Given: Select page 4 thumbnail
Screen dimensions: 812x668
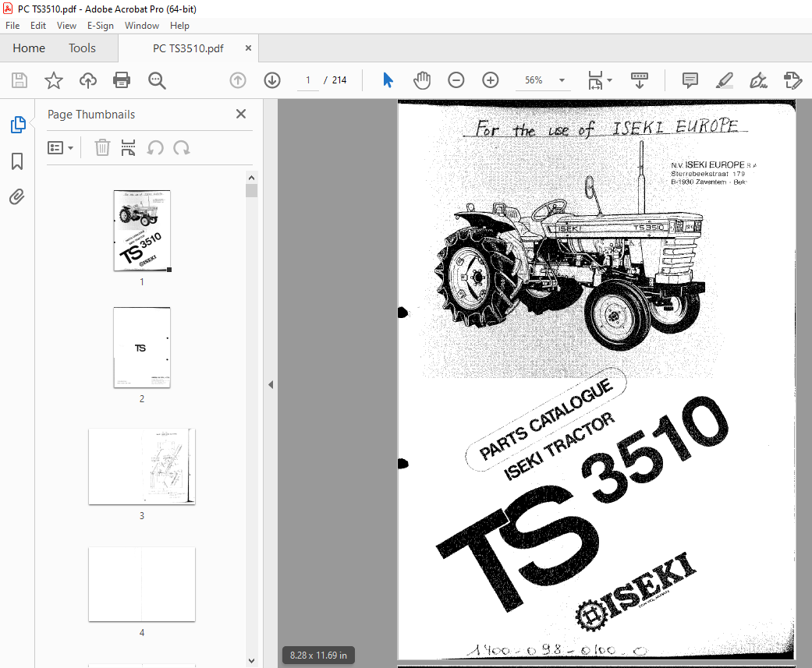Looking at the screenshot, I should click(x=142, y=584).
